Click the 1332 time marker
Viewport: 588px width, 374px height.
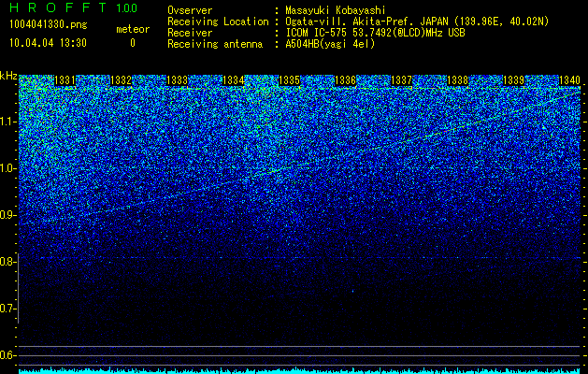(x=122, y=80)
